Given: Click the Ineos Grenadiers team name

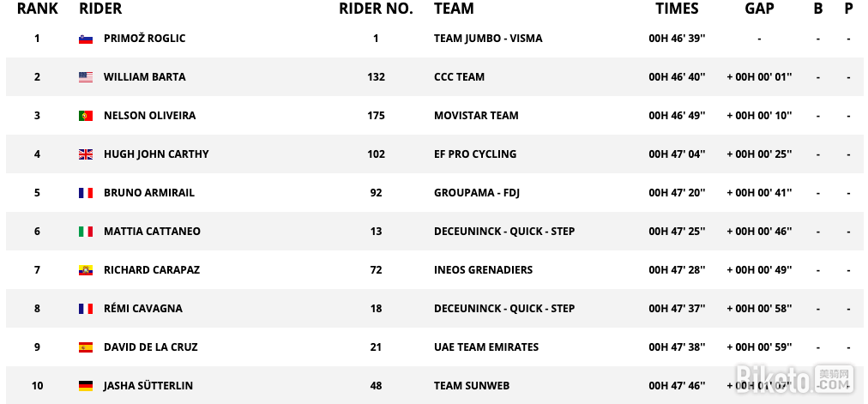Looking at the screenshot, I should (x=483, y=270).
